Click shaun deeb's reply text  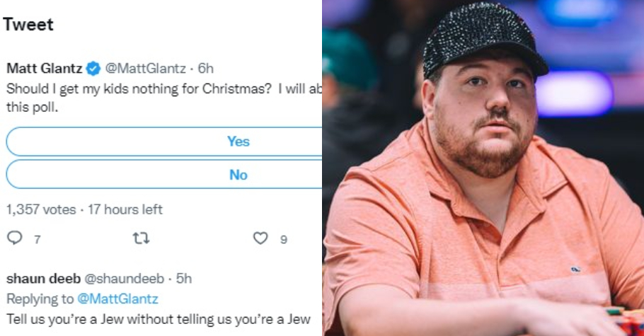(x=159, y=319)
